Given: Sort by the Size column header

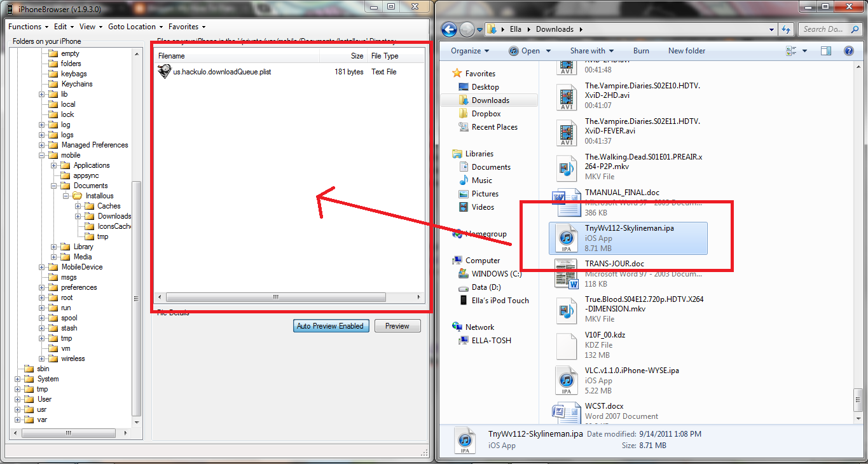Looking at the screenshot, I should click(343, 56).
